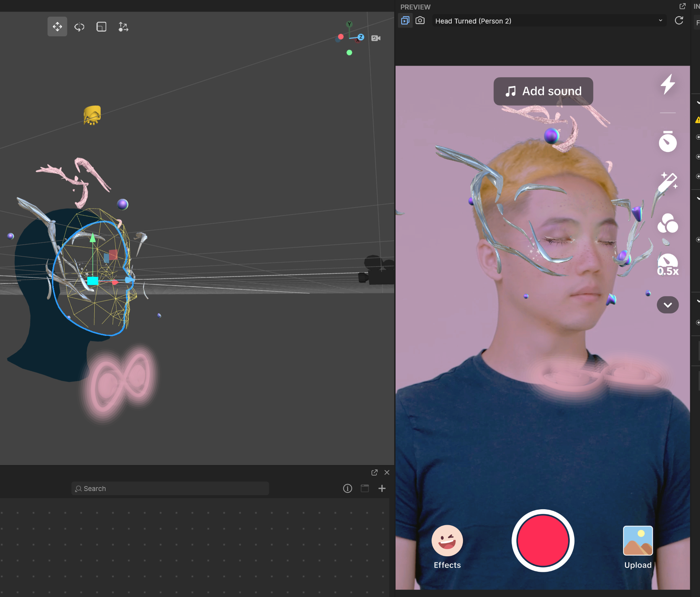Select the Rotate tool in the viewport toolbar
Screen dimensions: 700x597
coord(79,27)
